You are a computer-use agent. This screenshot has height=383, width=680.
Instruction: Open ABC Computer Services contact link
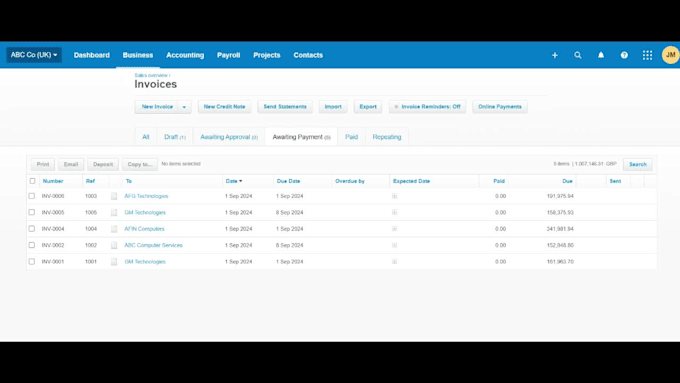tap(154, 246)
